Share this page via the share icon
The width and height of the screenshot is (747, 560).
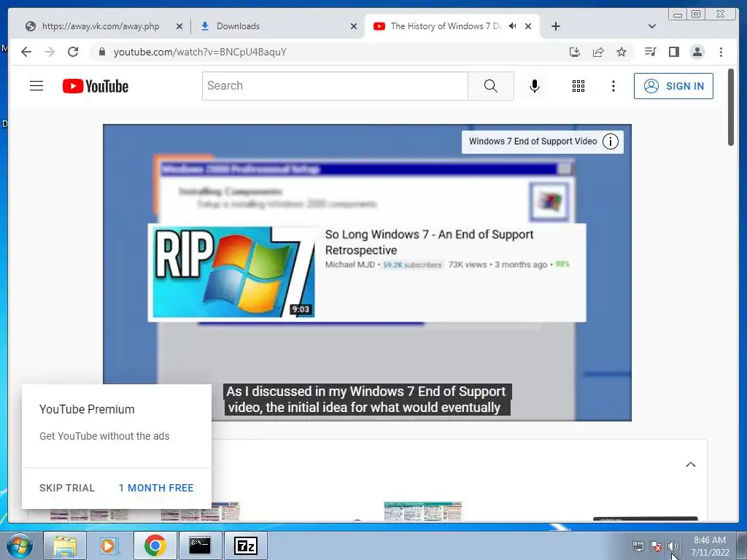click(x=598, y=52)
